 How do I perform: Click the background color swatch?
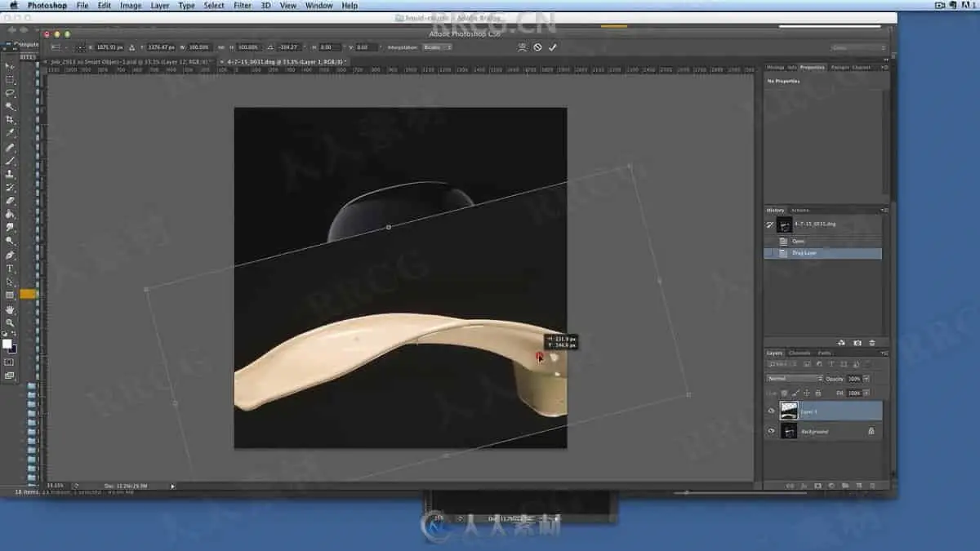pyautogui.click(x=13, y=349)
